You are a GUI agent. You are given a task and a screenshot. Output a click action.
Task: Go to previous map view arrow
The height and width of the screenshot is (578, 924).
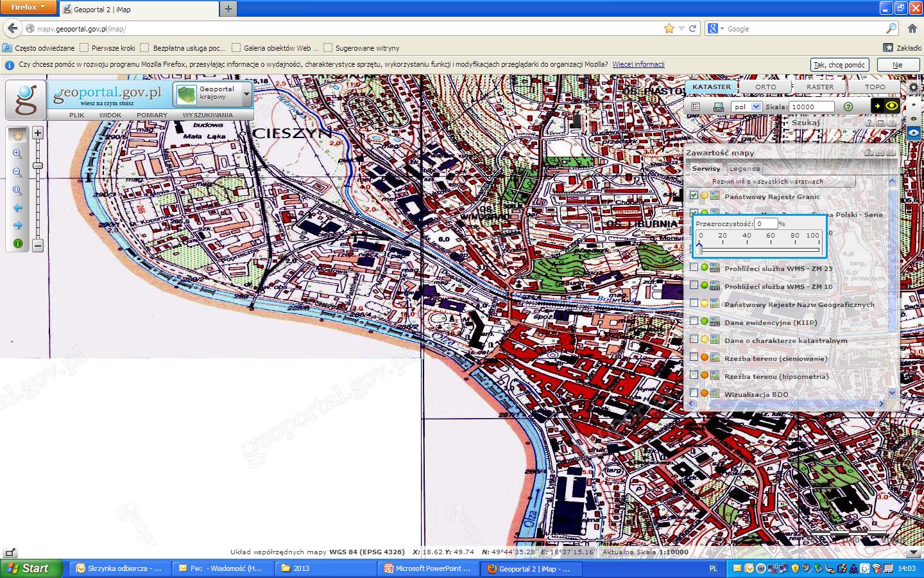pyautogui.click(x=17, y=208)
